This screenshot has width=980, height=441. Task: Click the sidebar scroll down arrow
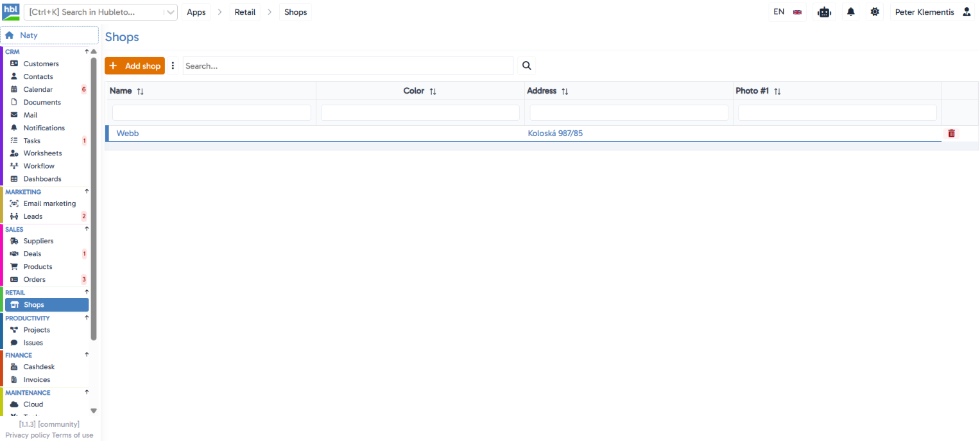tap(94, 411)
